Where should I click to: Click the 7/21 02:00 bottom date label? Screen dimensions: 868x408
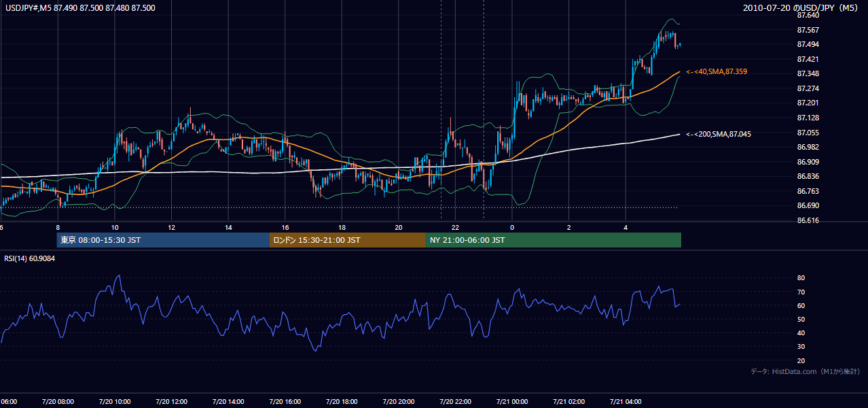tap(568, 401)
